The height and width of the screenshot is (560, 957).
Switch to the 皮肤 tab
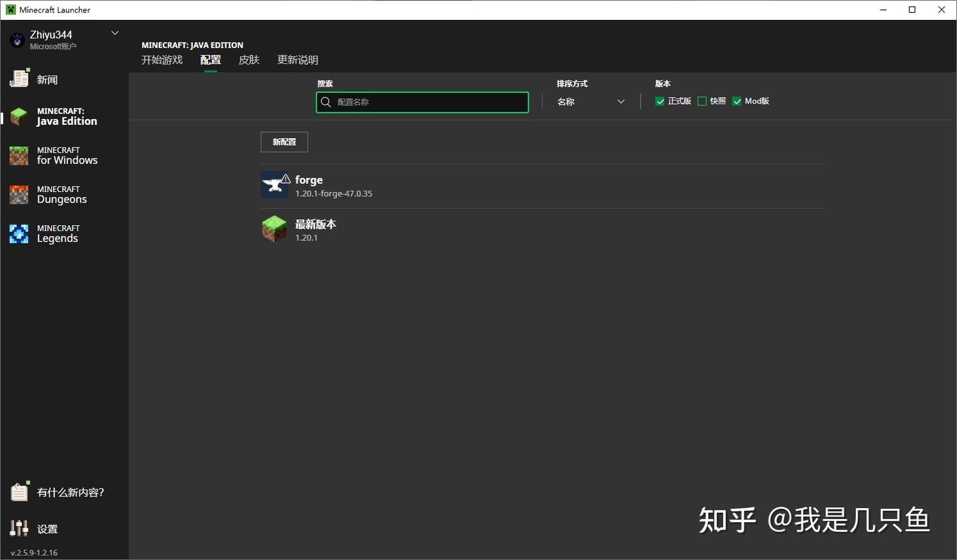[x=249, y=60]
